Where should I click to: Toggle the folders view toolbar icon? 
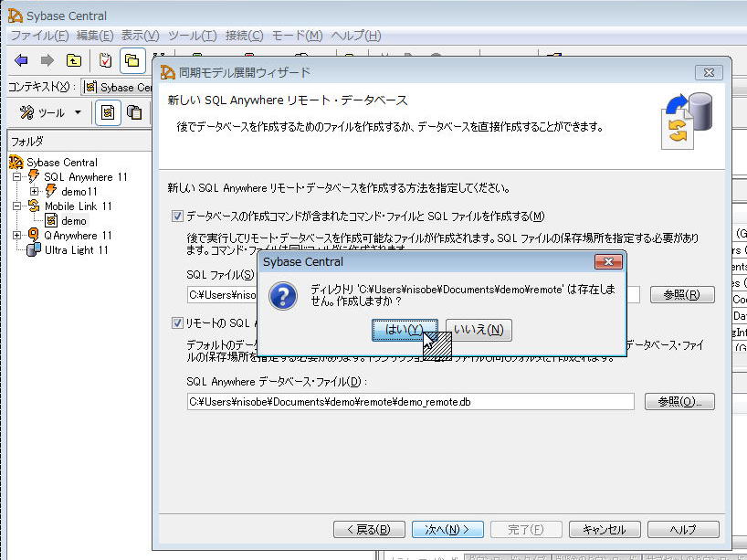tap(132, 60)
